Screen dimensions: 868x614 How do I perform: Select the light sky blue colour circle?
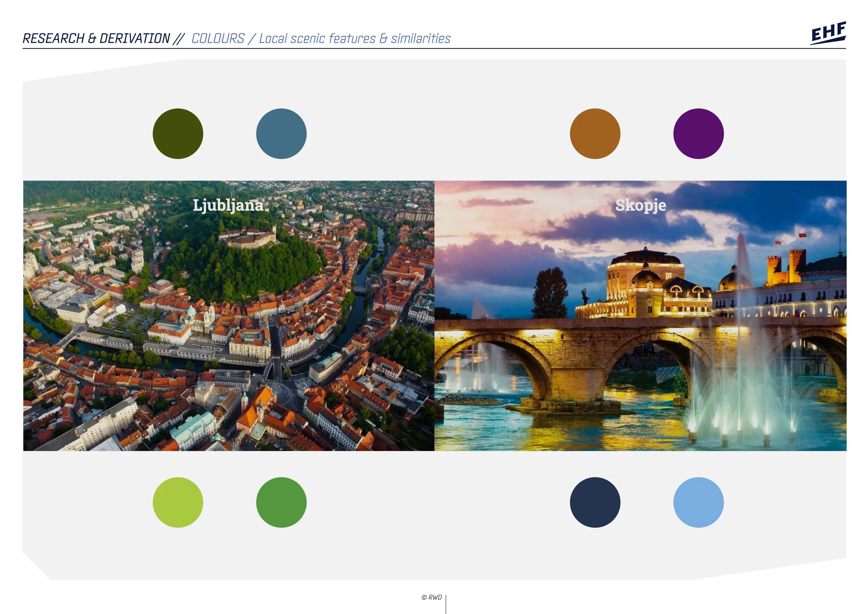[698, 502]
